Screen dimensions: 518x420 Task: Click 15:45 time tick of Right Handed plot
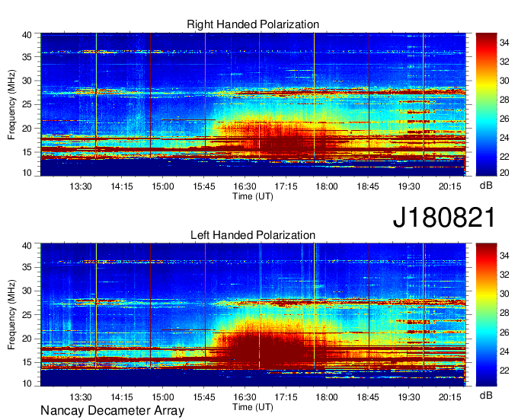click(204, 186)
